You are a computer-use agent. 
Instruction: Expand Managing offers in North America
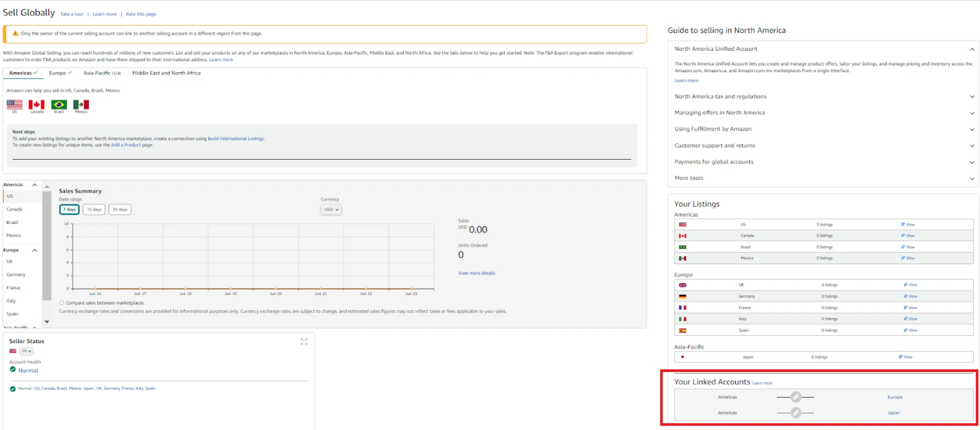[x=972, y=113]
